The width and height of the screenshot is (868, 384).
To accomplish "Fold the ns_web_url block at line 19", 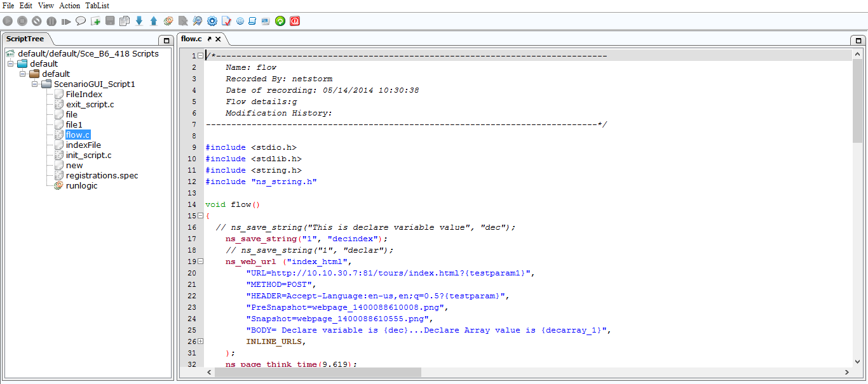I will (x=201, y=262).
